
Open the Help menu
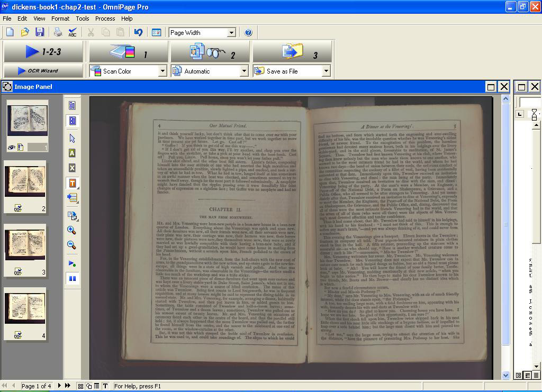(x=127, y=19)
